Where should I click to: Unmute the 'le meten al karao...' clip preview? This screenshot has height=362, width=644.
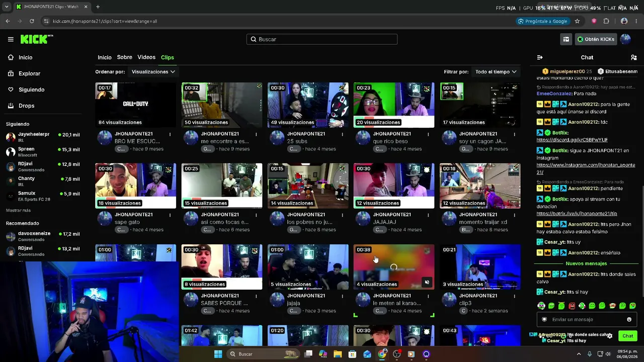(x=427, y=282)
